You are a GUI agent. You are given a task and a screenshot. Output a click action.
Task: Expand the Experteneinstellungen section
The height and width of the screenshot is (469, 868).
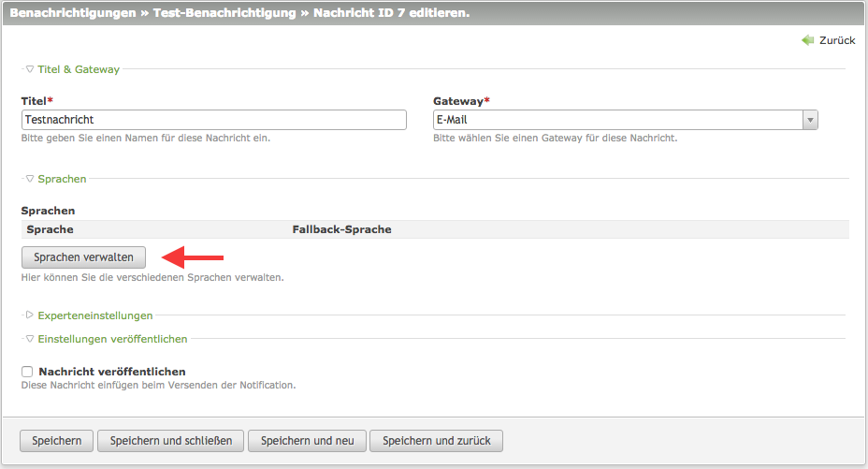94,315
